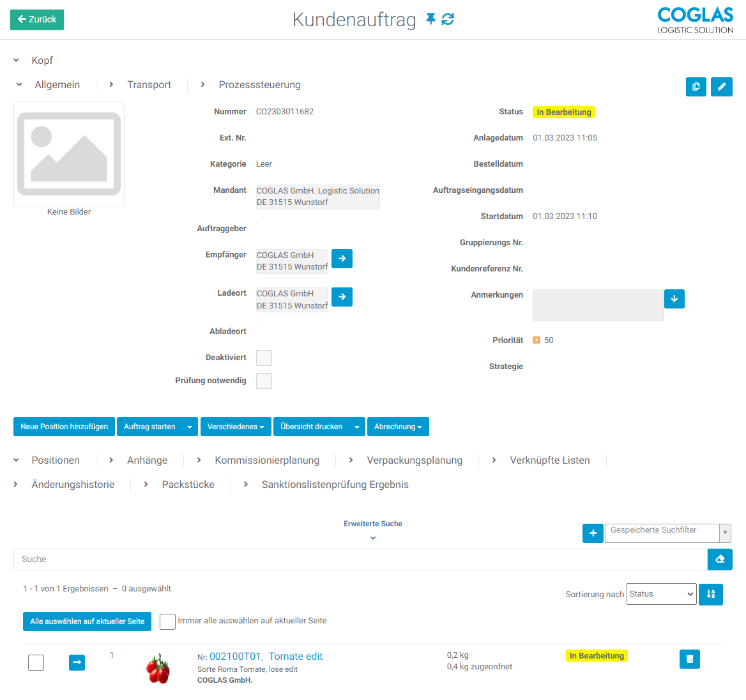Click the pin icon beside Kundenauftrag title
This screenshot has width=746, height=700.
coord(430,19)
